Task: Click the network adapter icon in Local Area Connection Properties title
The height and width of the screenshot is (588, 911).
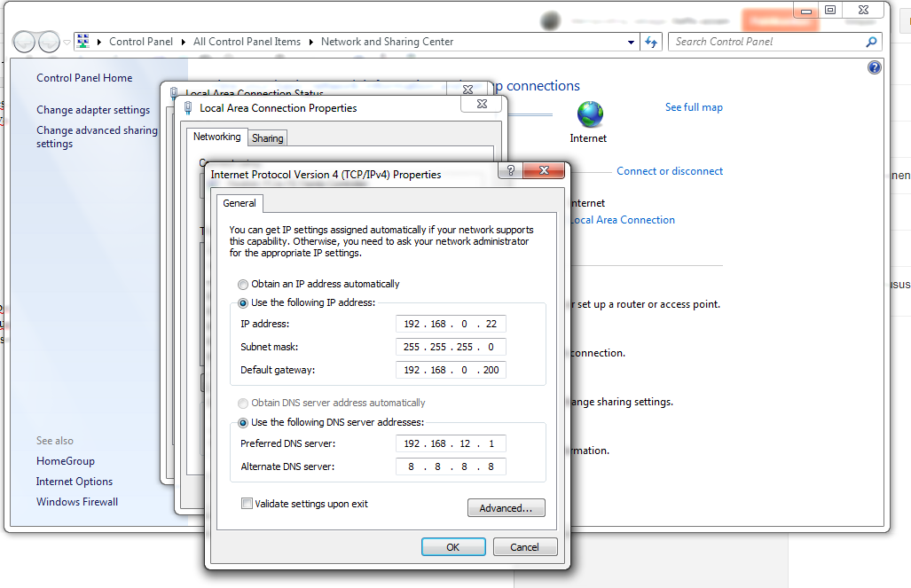Action: 188,108
